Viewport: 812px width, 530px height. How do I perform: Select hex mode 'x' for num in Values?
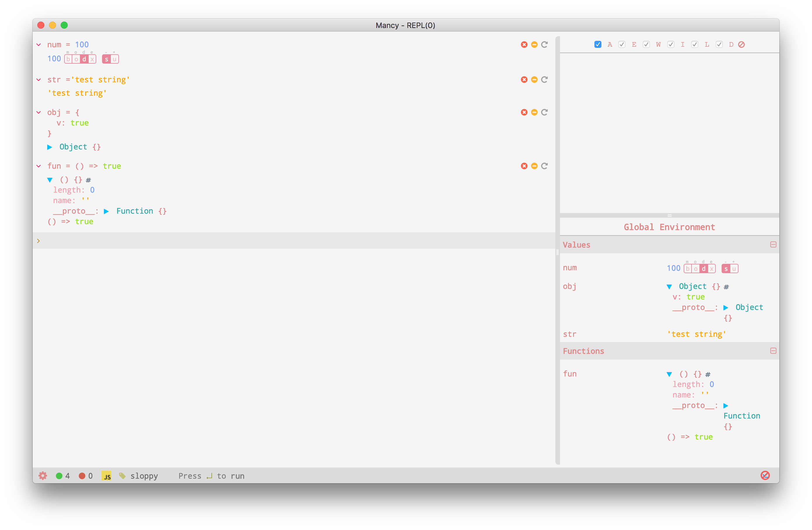(x=712, y=269)
